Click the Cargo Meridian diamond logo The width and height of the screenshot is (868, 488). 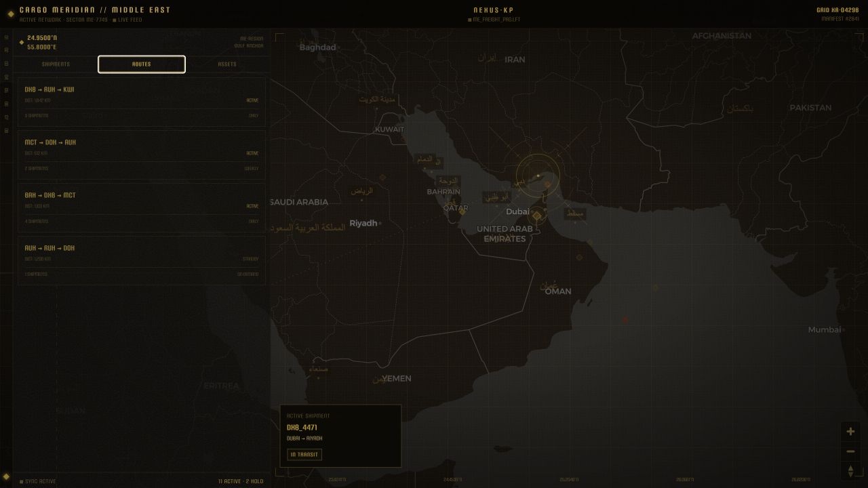point(11,14)
